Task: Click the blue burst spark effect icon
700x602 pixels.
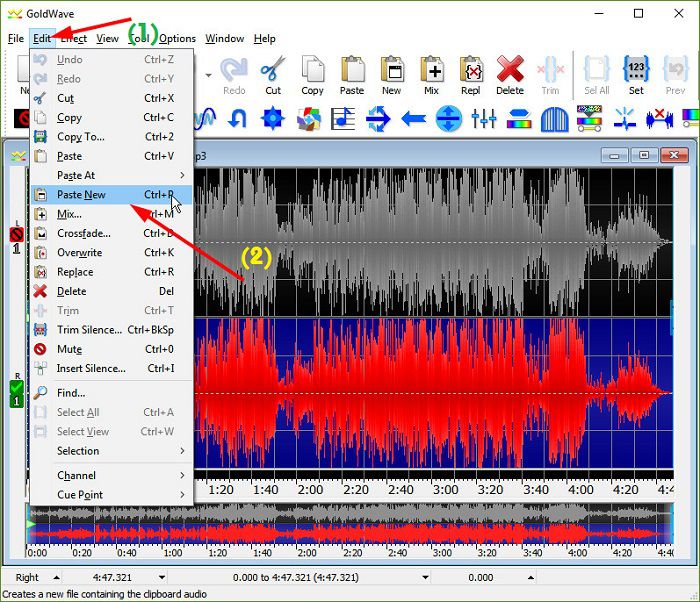Action: 625,119
